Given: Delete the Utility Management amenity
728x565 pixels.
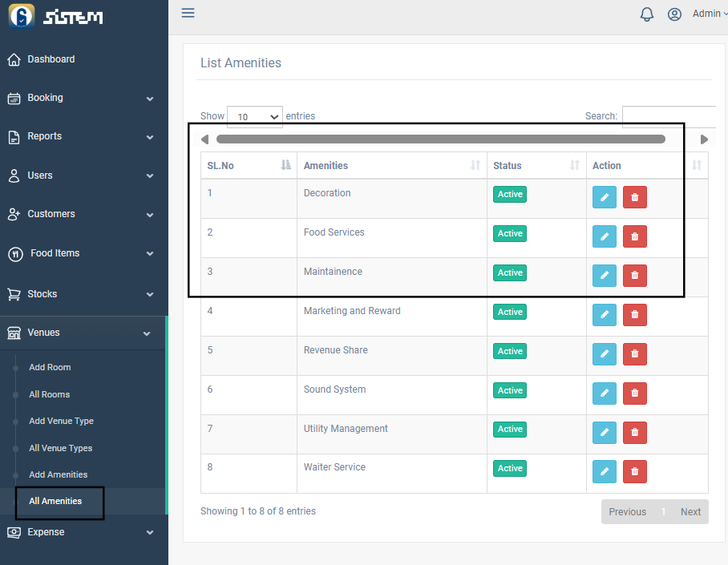Looking at the screenshot, I should click(635, 432).
